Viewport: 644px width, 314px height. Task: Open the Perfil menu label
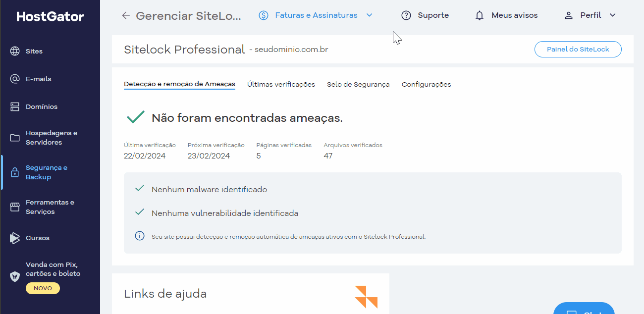click(x=590, y=15)
